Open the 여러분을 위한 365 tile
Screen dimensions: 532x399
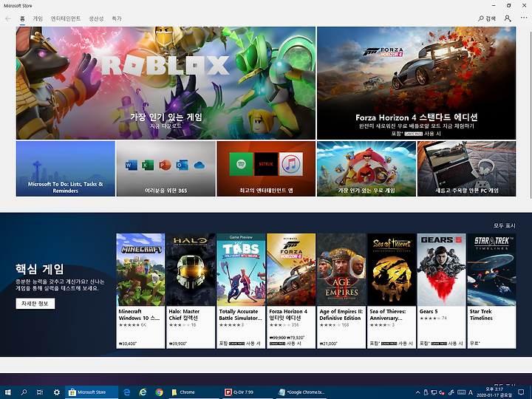[166, 168]
